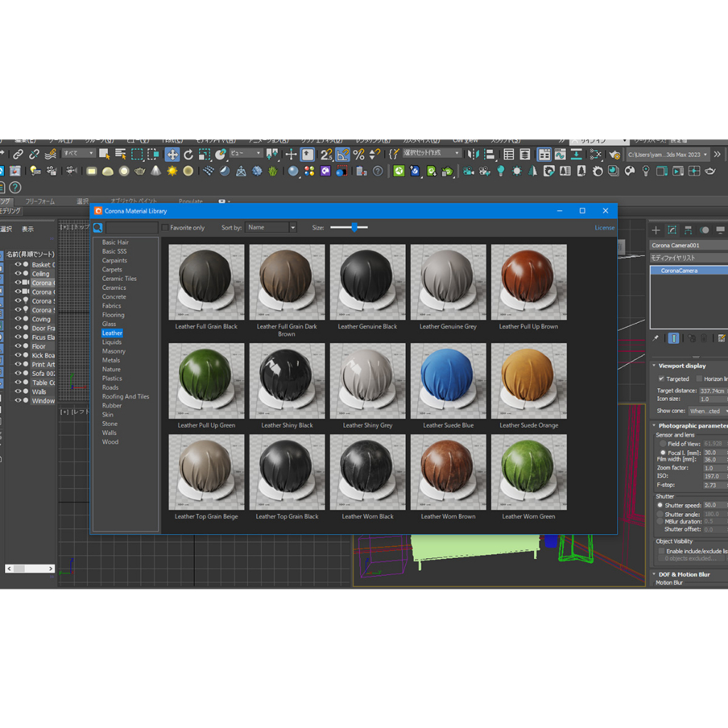Viewport: 728px width, 728px height.
Task: Select the Shutter speed radio button
Action: pyautogui.click(x=660, y=505)
